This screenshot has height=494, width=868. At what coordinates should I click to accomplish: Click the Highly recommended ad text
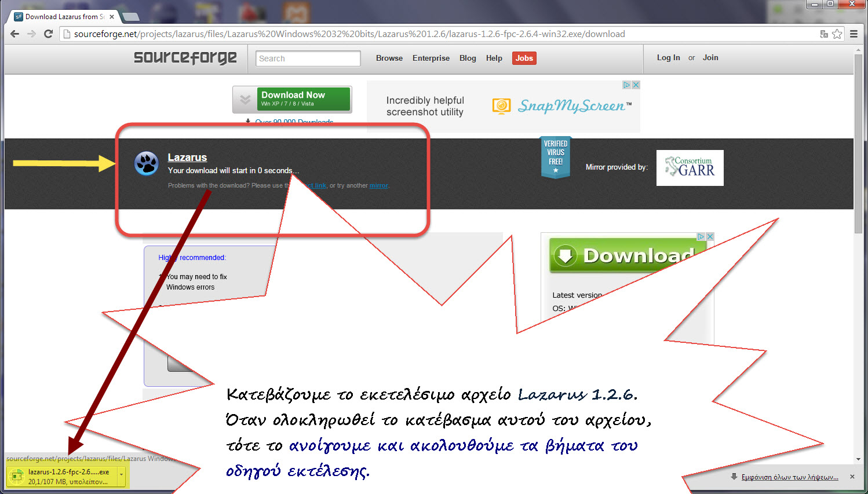[192, 258]
